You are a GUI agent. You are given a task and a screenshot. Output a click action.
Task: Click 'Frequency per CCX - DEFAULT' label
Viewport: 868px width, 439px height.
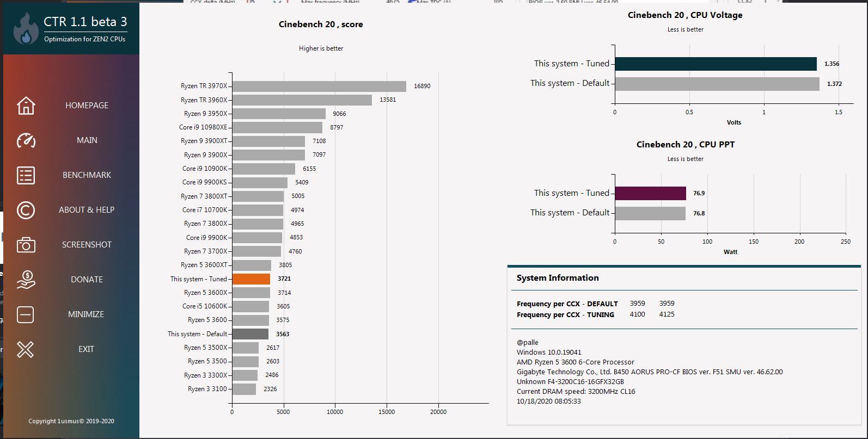(567, 304)
